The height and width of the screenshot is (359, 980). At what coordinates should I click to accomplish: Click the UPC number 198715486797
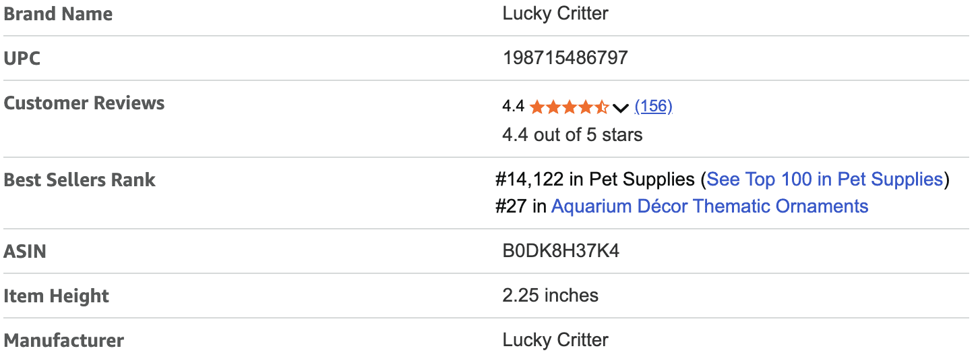tap(565, 58)
